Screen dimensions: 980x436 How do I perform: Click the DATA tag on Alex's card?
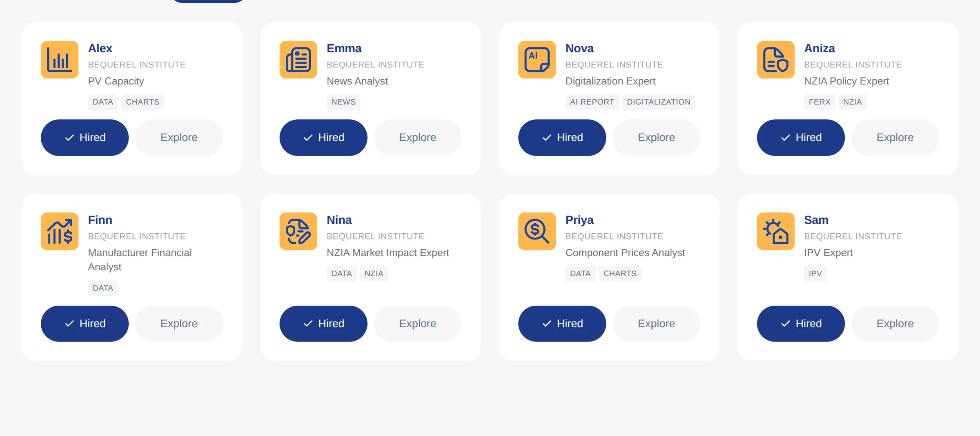[x=103, y=102]
